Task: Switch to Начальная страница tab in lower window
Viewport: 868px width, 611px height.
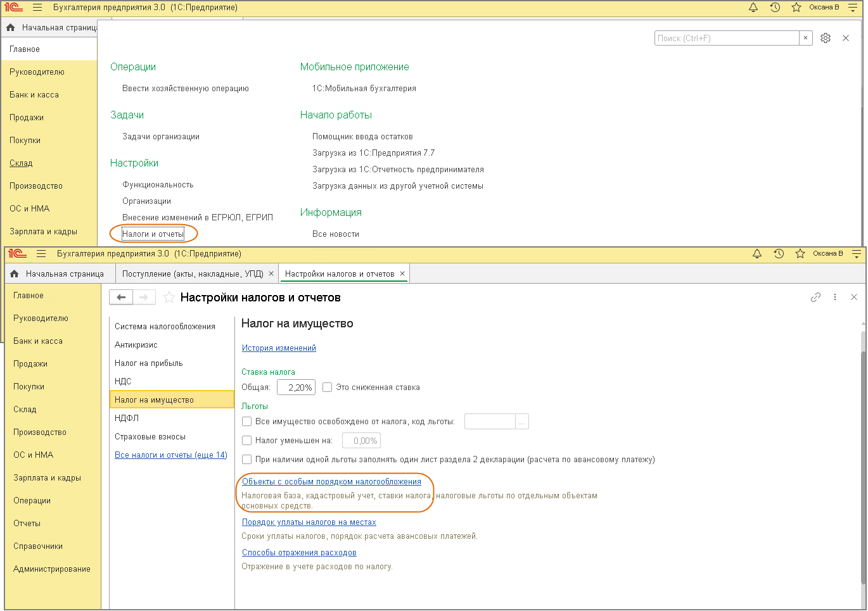Action: click(65, 274)
